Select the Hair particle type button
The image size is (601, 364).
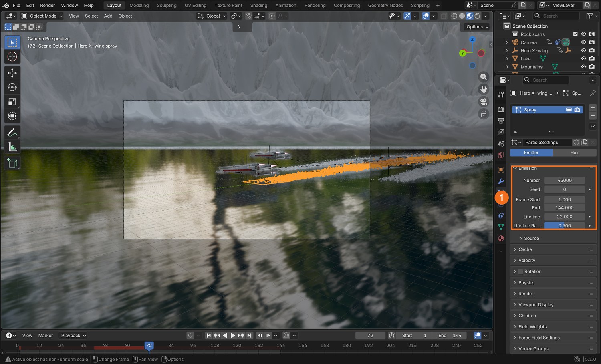[x=575, y=153]
